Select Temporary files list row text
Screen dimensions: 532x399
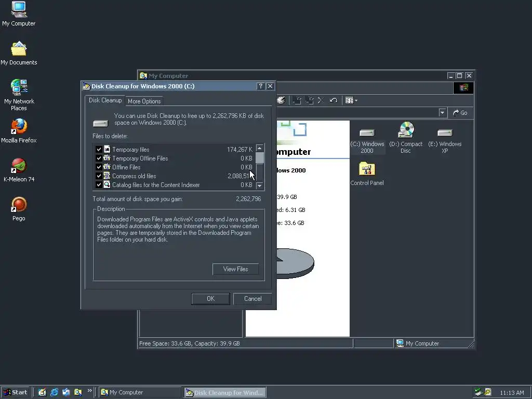coord(130,149)
